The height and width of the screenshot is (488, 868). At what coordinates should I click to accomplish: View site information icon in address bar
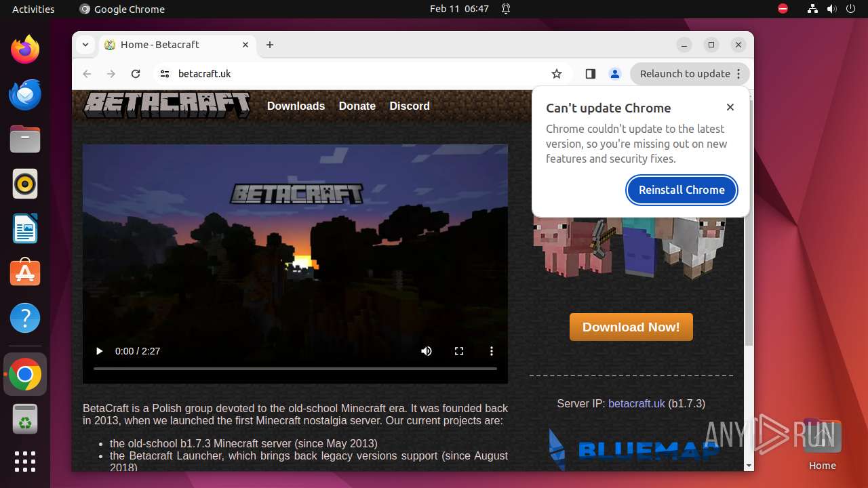(x=165, y=74)
